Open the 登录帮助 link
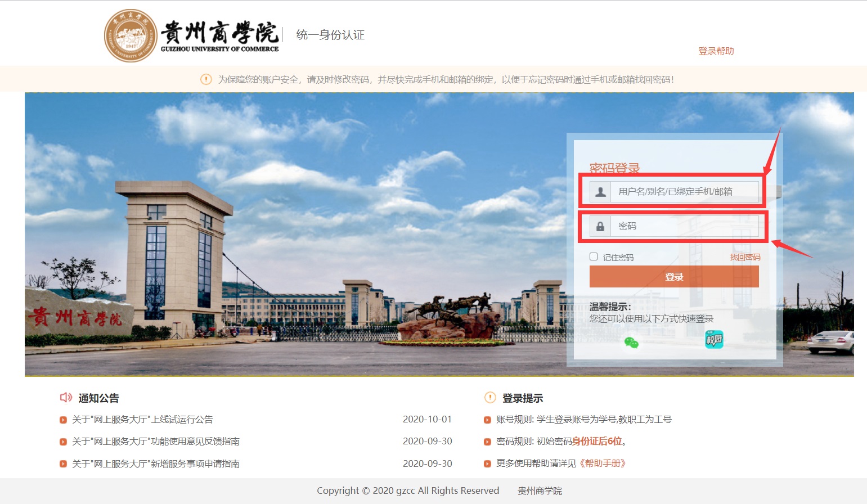Image resolution: width=867 pixels, height=504 pixels. (716, 51)
